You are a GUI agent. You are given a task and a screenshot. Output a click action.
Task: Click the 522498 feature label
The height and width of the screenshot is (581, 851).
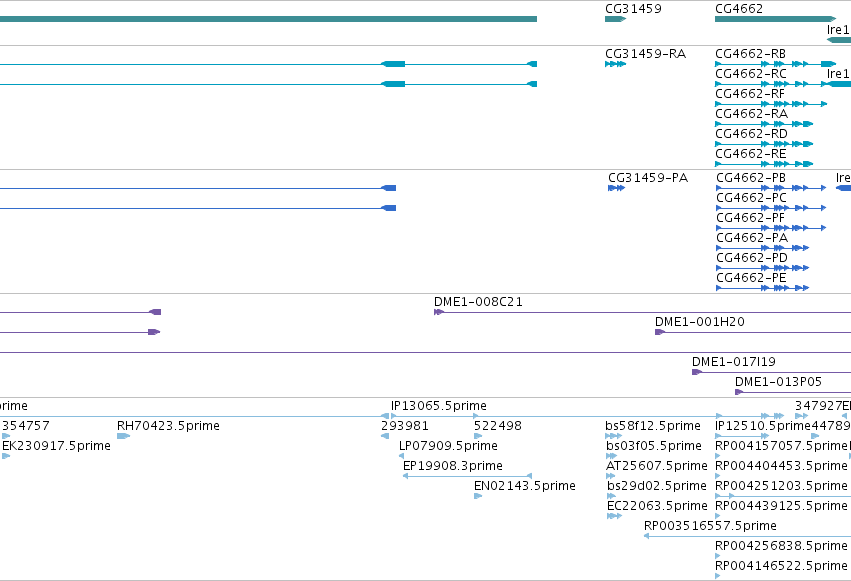pos(498,426)
